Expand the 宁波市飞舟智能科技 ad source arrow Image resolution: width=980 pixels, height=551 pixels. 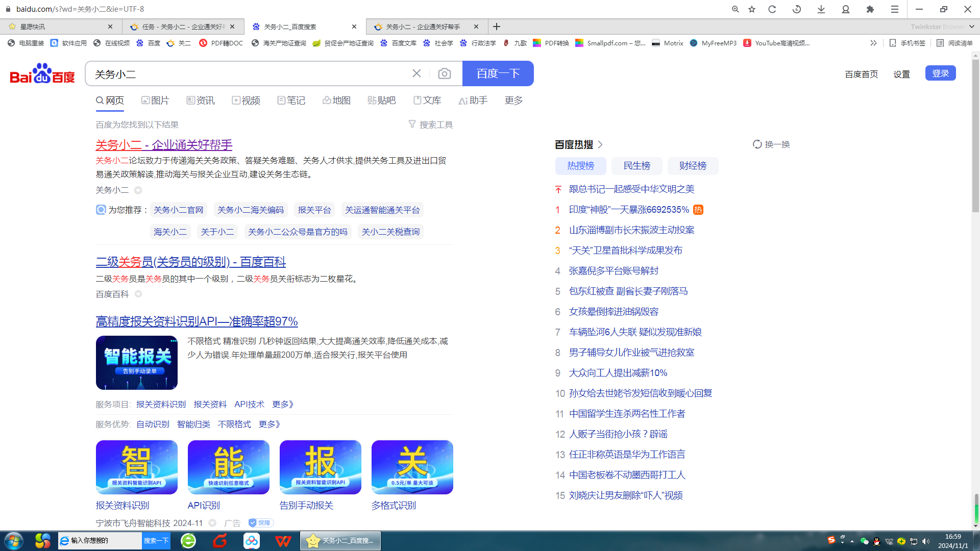[212, 523]
